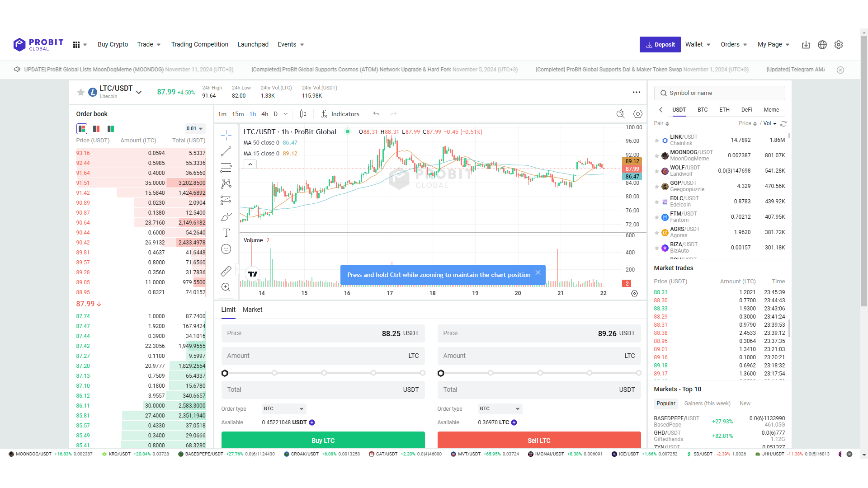
Task: Favorite LTC/USDT with the star icon
Action: [81, 92]
